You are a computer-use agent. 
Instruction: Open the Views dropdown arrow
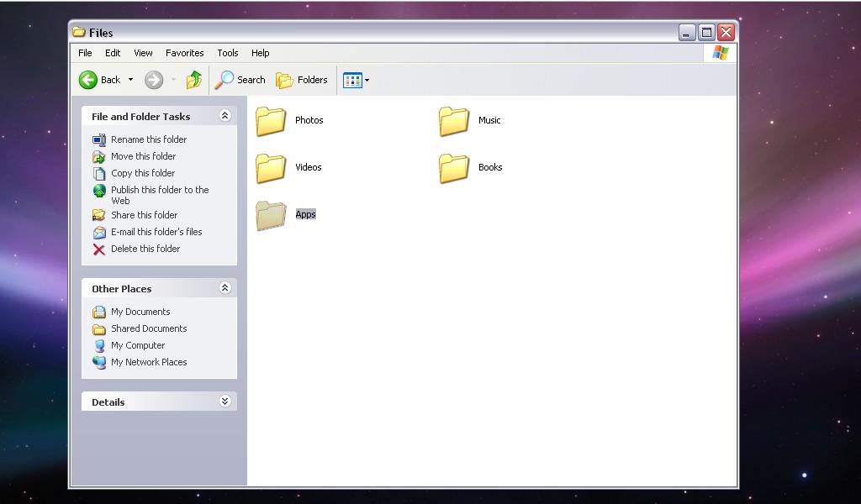point(367,81)
